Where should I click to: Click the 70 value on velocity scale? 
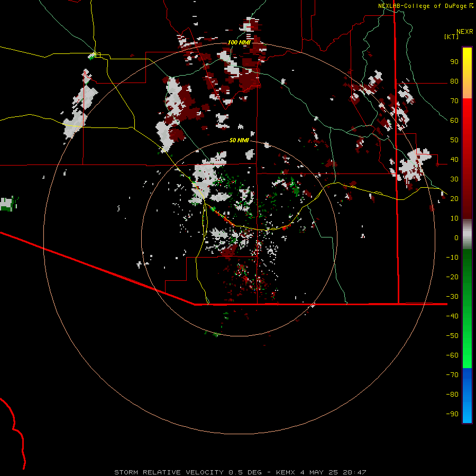pos(454,101)
